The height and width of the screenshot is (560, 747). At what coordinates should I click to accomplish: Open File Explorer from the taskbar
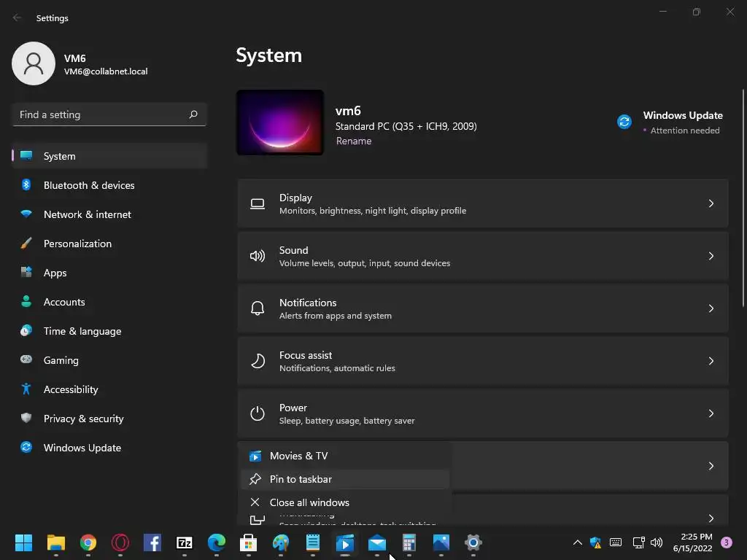point(55,542)
